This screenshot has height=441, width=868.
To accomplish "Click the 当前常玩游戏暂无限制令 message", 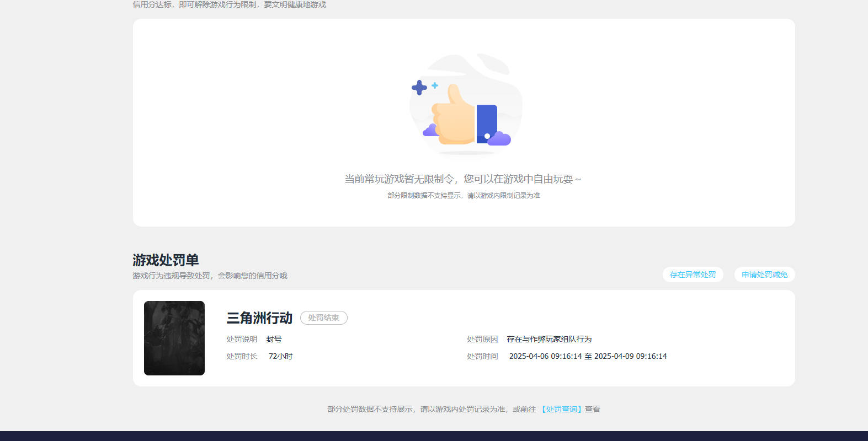I will point(462,179).
